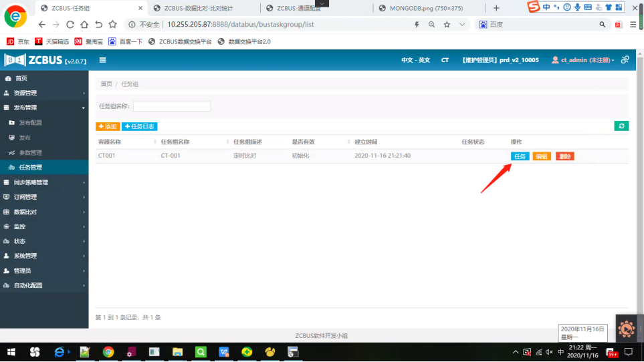Viewport: 644px width, 362px height.
Task: Open new browser tab with plus icon
Action: pos(496,8)
